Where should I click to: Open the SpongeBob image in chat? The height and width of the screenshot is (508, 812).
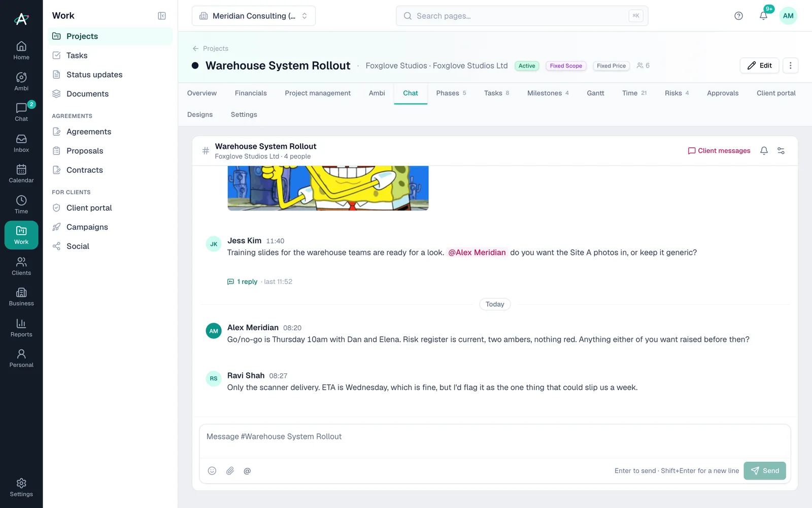point(328,188)
